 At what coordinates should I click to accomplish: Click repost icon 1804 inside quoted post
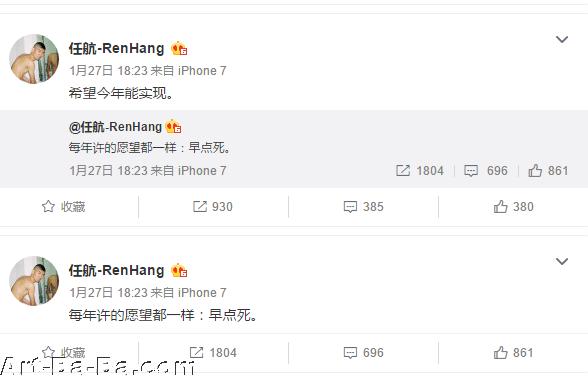pyautogui.click(x=420, y=171)
